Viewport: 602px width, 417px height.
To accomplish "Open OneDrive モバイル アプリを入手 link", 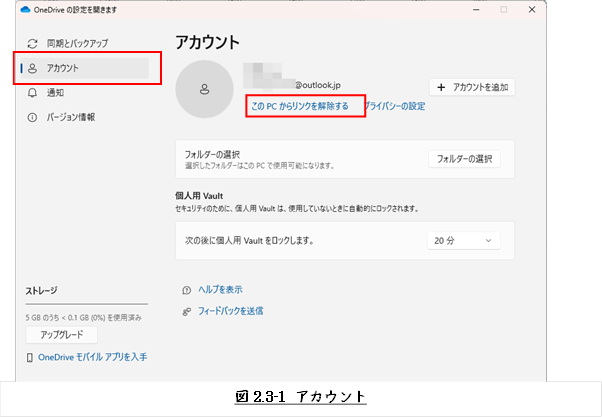I will pos(93,357).
